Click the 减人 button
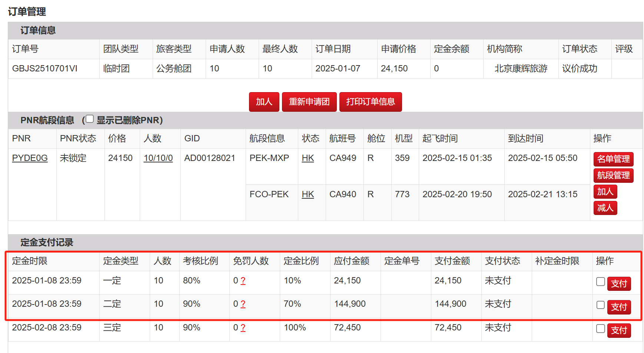Image resolution: width=644 pixels, height=353 pixels. 605,208
